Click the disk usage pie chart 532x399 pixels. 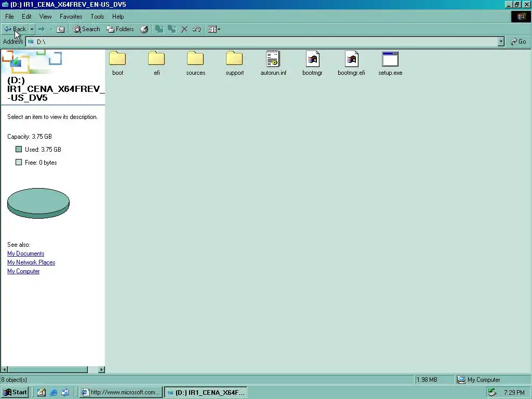pos(38,203)
